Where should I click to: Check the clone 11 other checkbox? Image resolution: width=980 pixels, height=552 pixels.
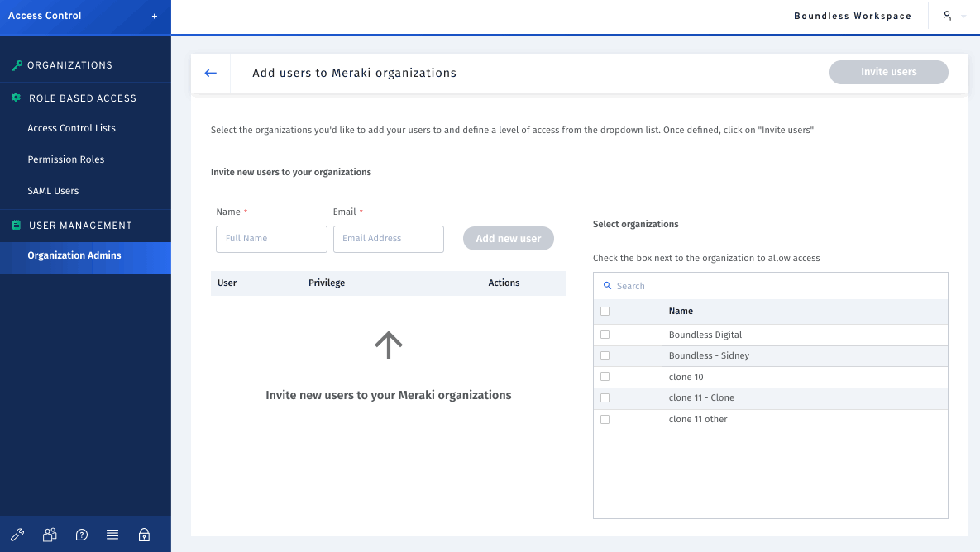click(605, 419)
